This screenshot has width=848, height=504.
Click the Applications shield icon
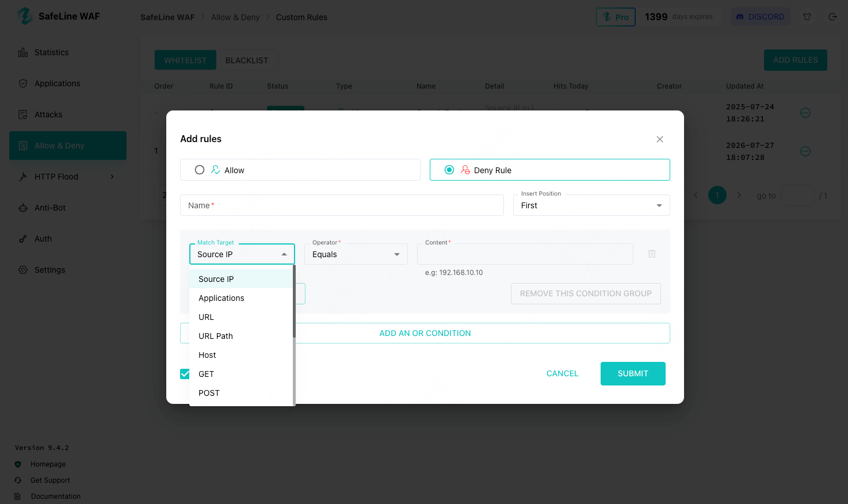click(23, 83)
